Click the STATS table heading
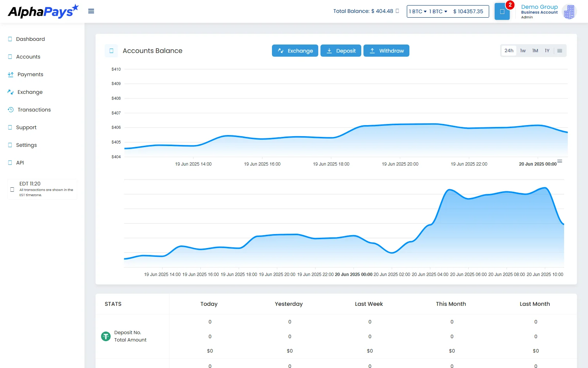 click(x=113, y=304)
